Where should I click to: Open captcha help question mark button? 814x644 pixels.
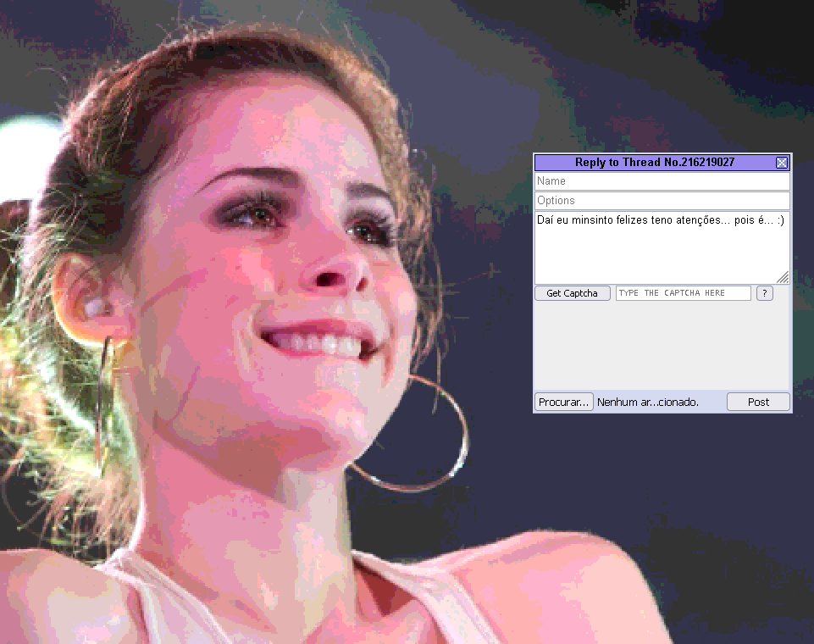(x=765, y=293)
